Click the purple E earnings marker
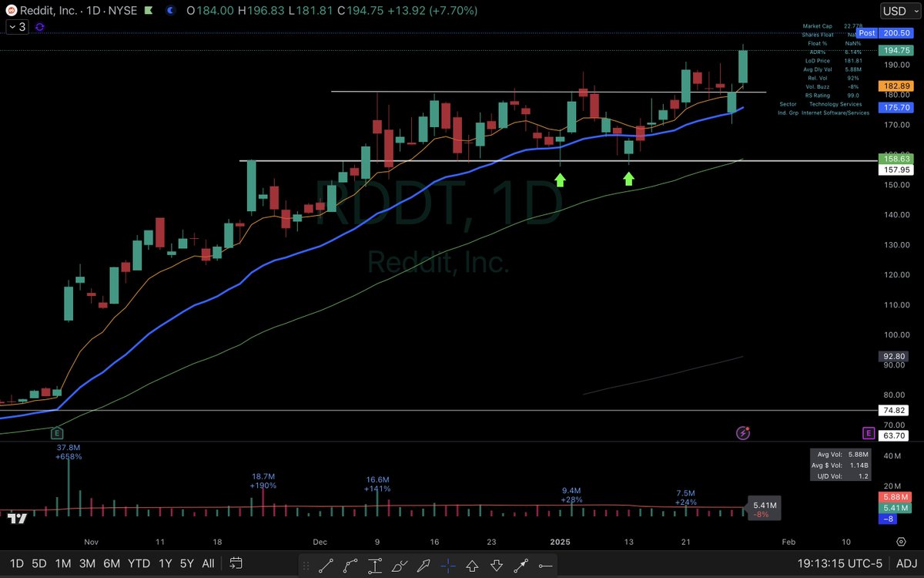The height and width of the screenshot is (578, 924). [869, 433]
